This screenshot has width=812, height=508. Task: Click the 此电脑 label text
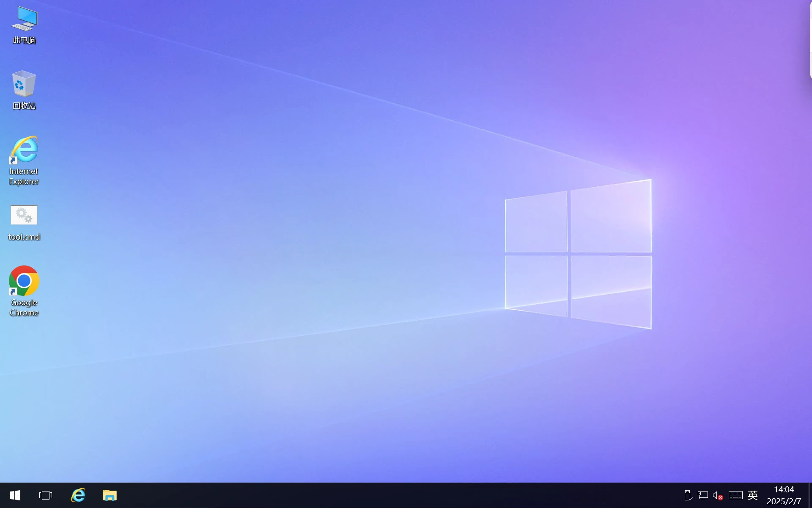[24, 40]
